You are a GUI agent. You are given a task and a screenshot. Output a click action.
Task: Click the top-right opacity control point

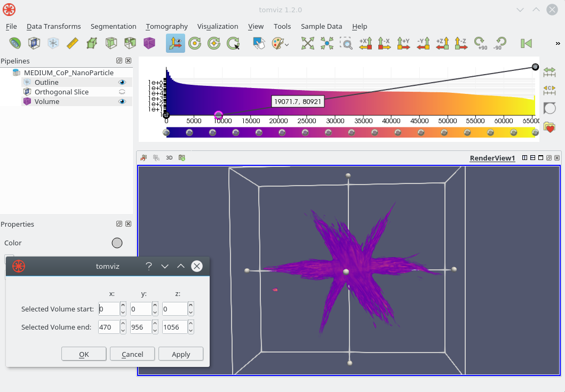click(535, 67)
